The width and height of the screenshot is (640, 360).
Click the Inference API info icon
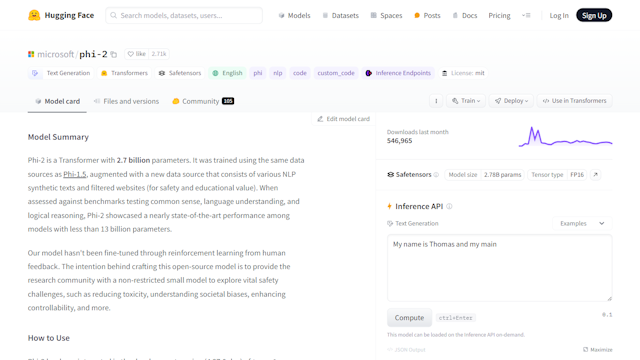(x=449, y=206)
